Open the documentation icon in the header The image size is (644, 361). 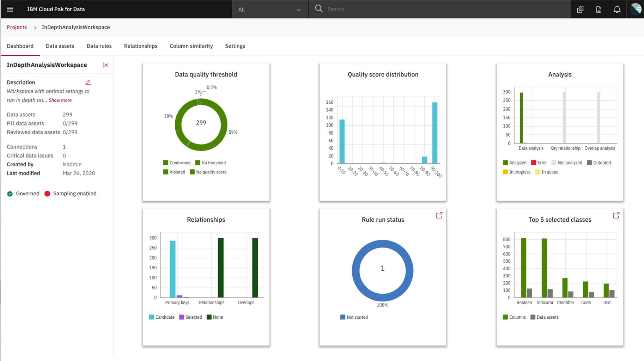pos(599,9)
